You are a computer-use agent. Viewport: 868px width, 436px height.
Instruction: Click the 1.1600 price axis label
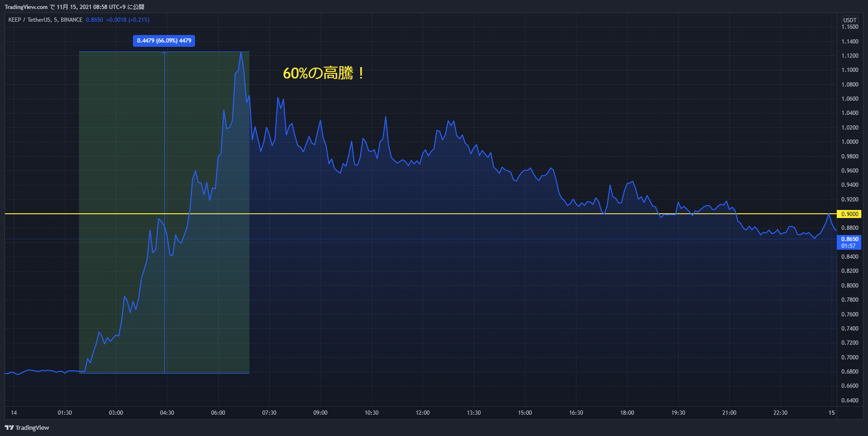(850, 27)
